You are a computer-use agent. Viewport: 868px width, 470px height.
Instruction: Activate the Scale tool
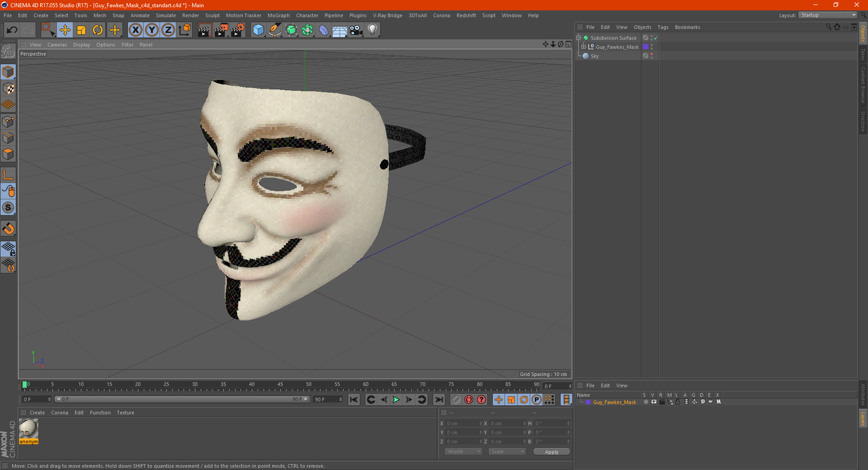point(81,30)
